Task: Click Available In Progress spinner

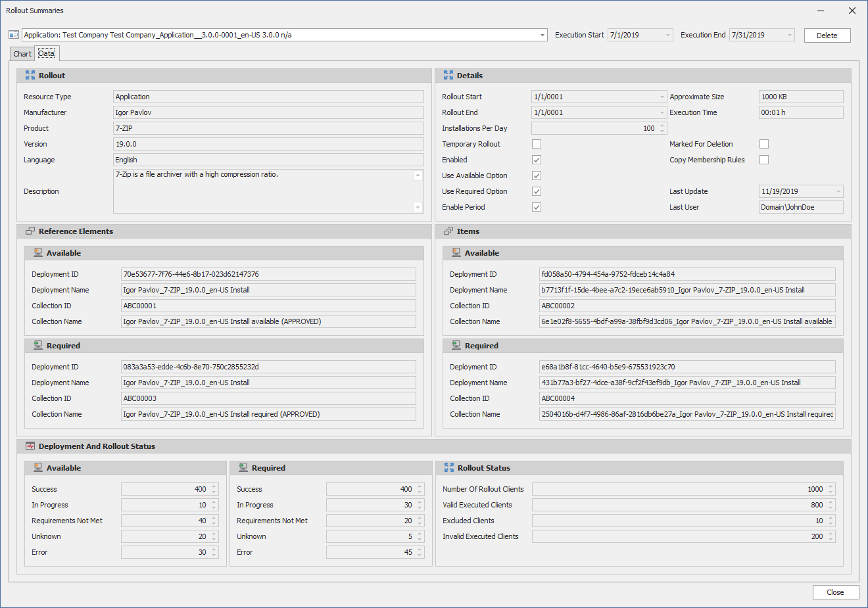Action: pos(214,505)
